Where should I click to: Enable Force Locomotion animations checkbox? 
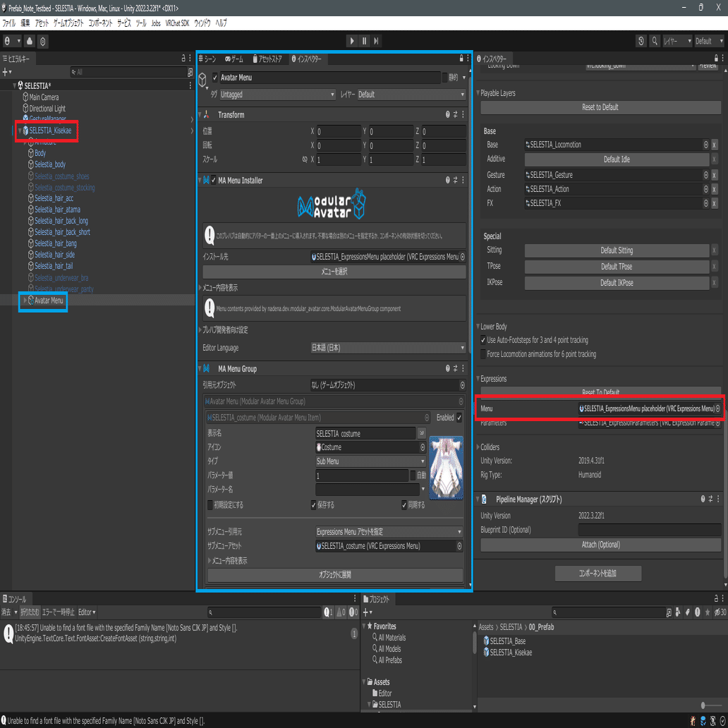pos(483,354)
